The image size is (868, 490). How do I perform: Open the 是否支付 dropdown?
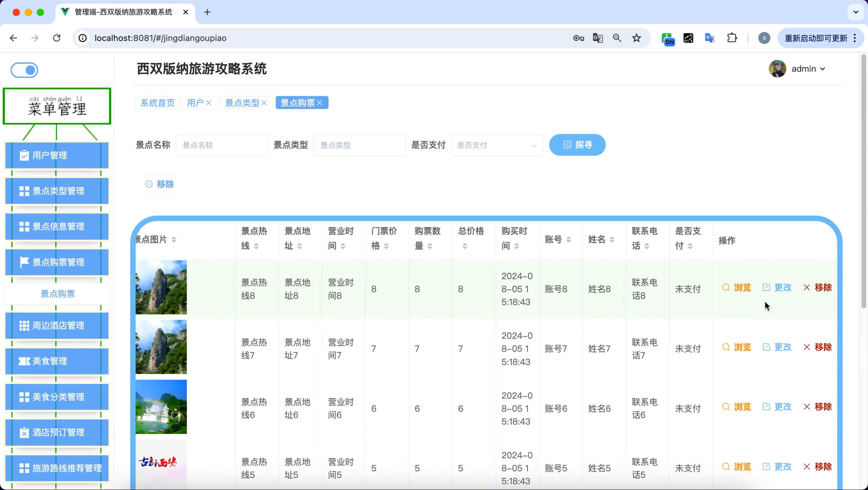point(497,145)
